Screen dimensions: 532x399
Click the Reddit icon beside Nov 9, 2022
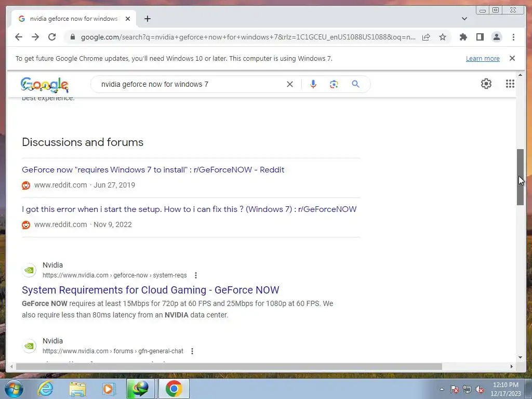[x=26, y=224]
